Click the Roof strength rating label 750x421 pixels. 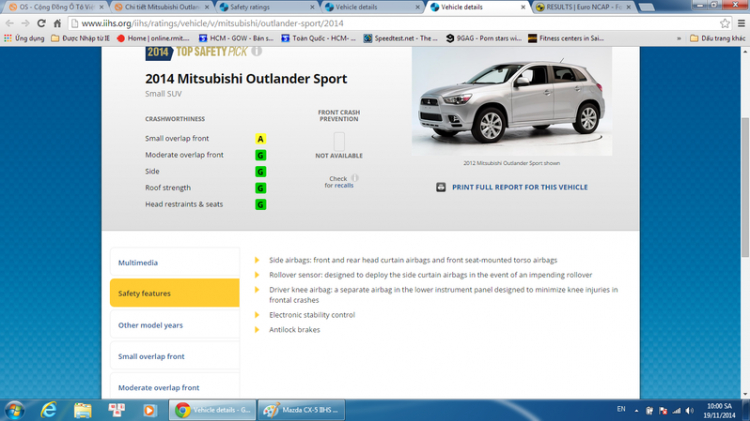[x=168, y=188]
